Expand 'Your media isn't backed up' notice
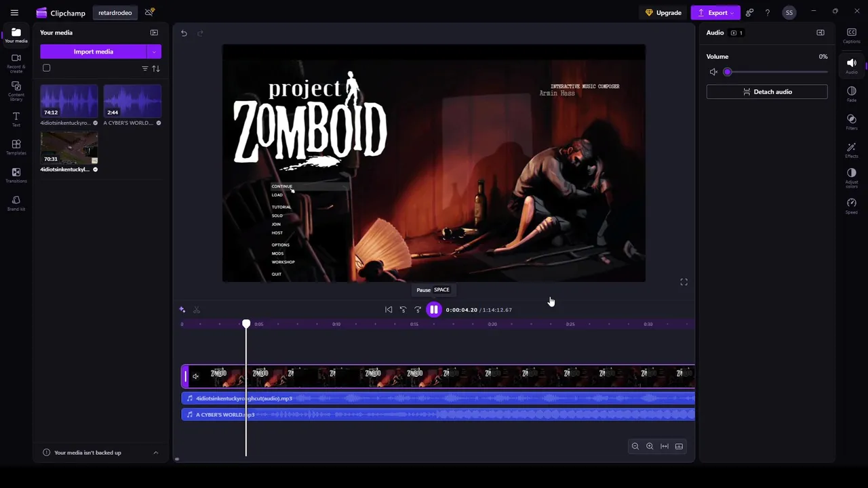The image size is (868, 488). (x=155, y=453)
